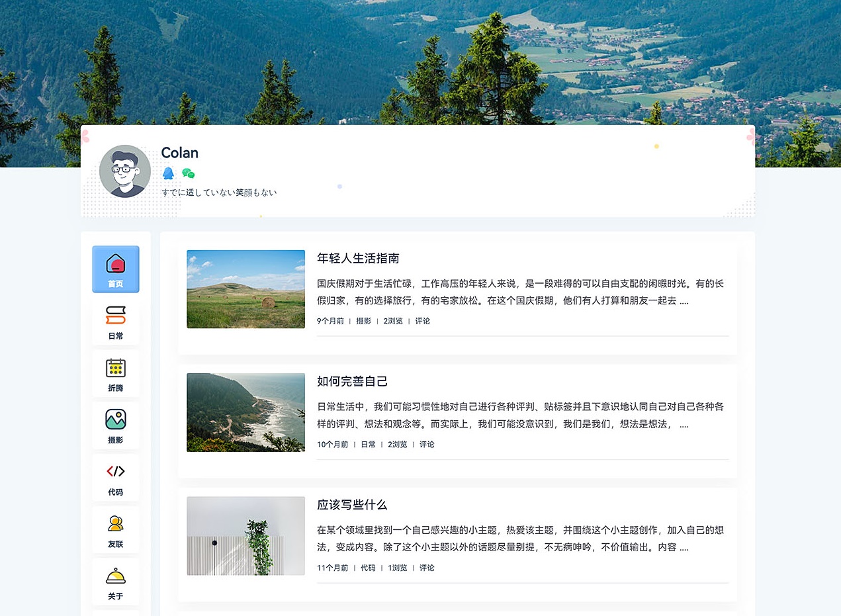Open the 代码 code sidebar item
The height and width of the screenshot is (616, 841).
click(x=116, y=478)
